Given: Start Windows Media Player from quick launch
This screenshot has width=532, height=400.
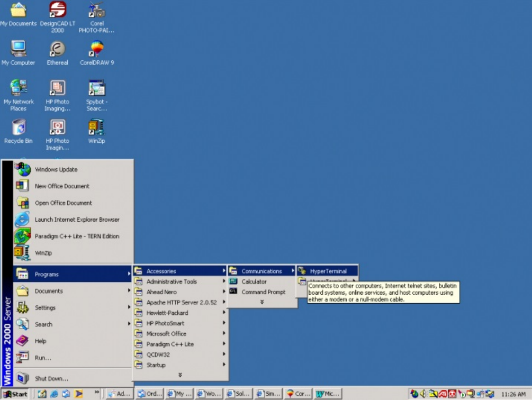Looking at the screenshot, I should coord(78,394).
